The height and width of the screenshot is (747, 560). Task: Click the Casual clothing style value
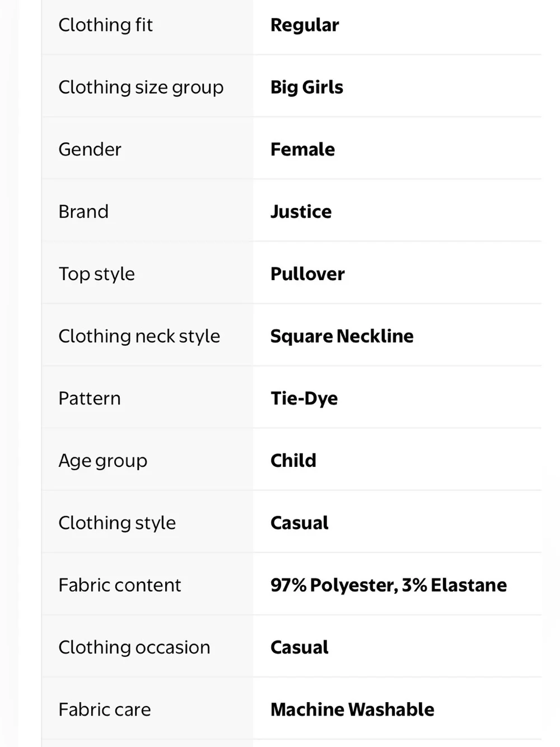point(300,523)
